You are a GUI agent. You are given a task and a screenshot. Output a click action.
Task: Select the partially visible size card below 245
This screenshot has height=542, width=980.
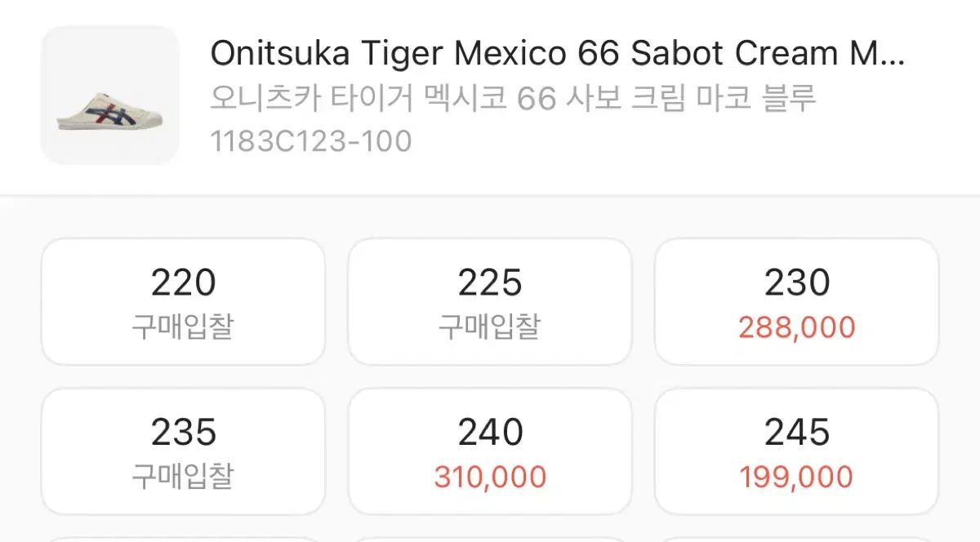[797, 540]
